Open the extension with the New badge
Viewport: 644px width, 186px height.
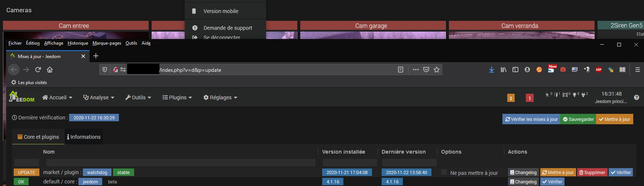(551, 69)
